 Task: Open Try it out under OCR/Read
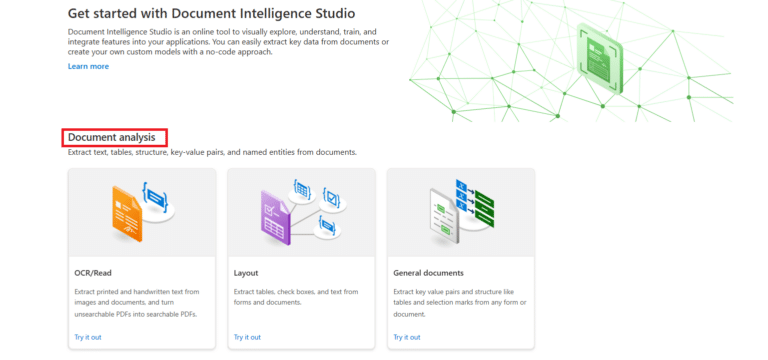click(x=88, y=337)
